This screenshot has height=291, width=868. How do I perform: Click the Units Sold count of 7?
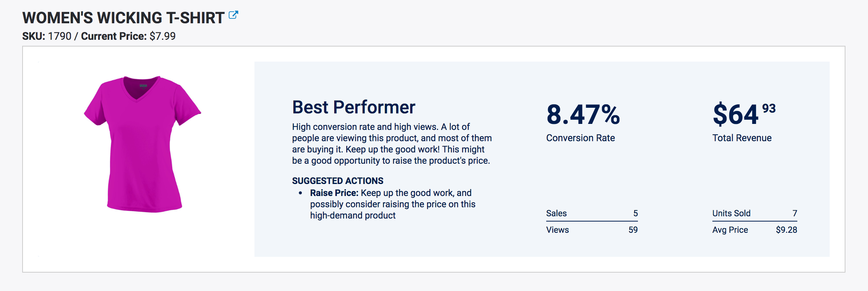[795, 213]
